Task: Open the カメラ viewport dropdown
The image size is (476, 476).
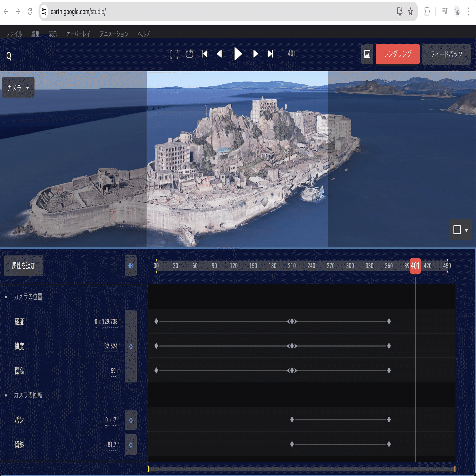Action: [18, 88]
